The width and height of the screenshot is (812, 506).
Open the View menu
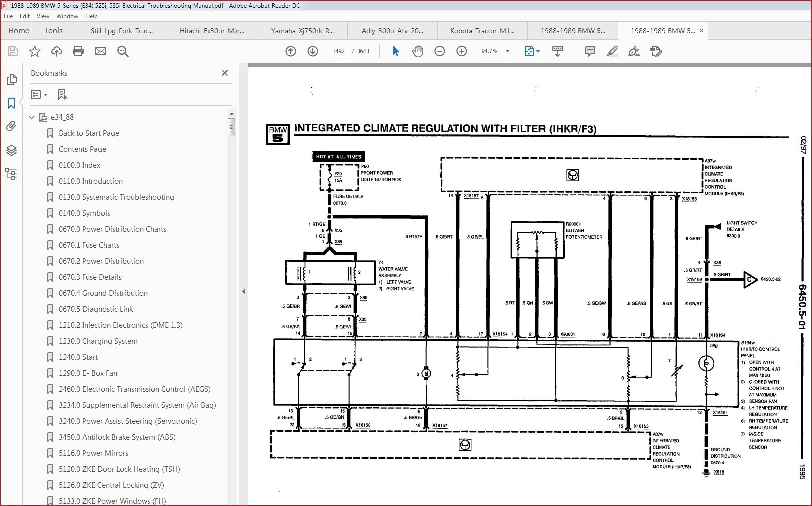(x=43, y=16)
